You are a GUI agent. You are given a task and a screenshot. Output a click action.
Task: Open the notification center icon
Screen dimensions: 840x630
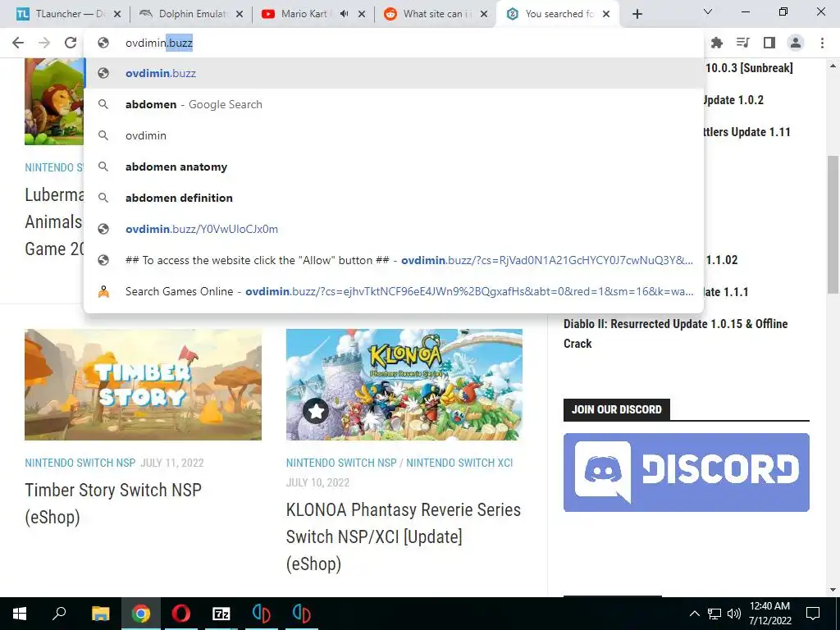click(813, 614)
